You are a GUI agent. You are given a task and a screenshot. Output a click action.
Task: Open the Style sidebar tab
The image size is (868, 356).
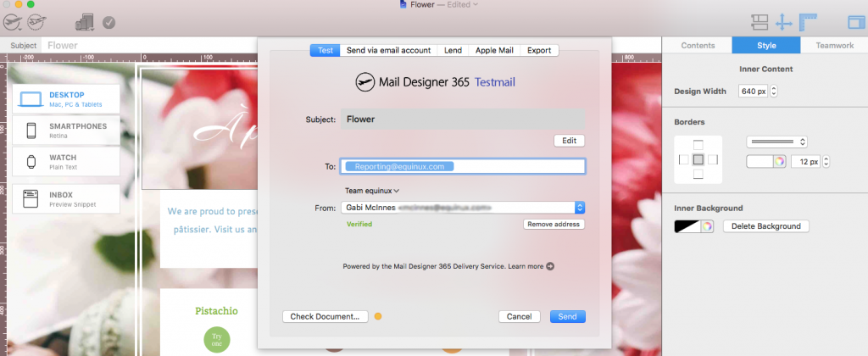point(766,46)
